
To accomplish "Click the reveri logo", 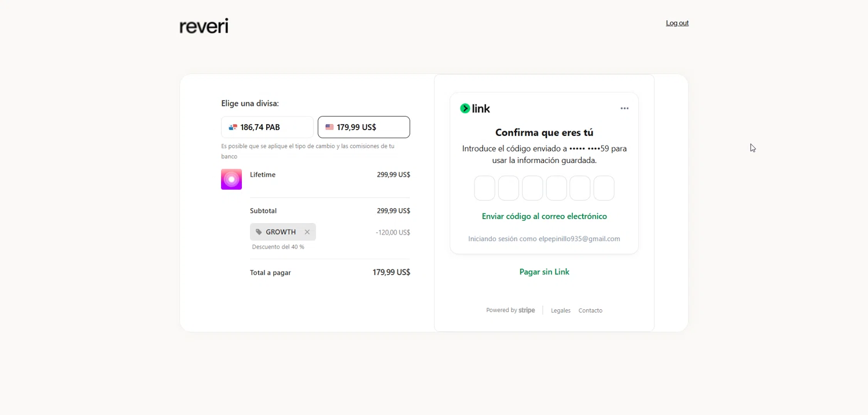I will coord(204,26).
